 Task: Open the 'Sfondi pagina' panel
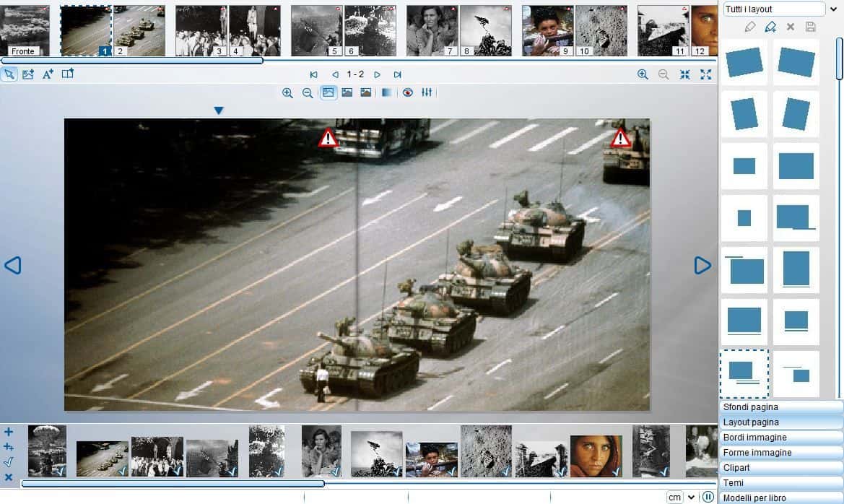[x=781, y=407]
